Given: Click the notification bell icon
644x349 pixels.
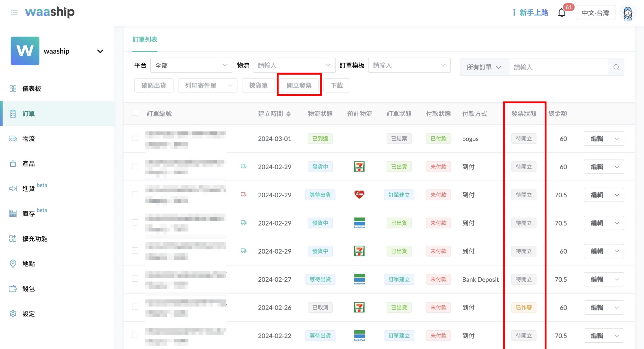Looking at the screenshot, I should click(x=561, y=13).
